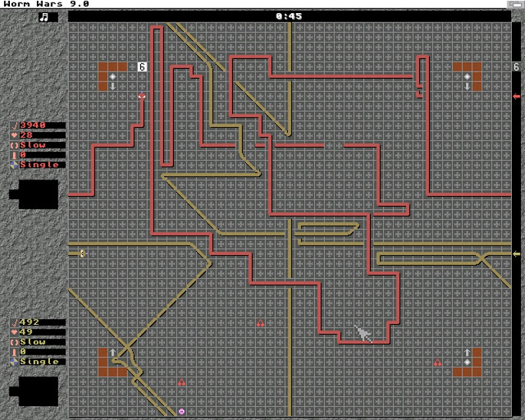Click the yellow arrow marker on the right border
Image resolution: width=525 pixels, height=420 pixels.
coord(516,253)
